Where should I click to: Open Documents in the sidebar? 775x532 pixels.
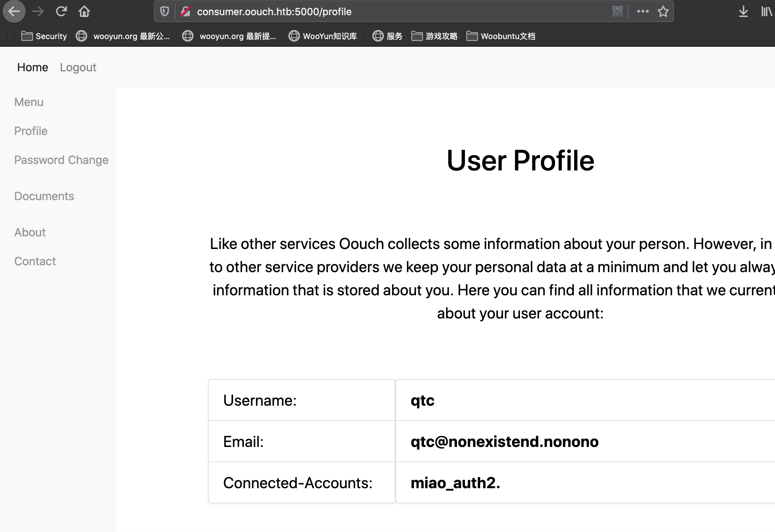[44, 196]
